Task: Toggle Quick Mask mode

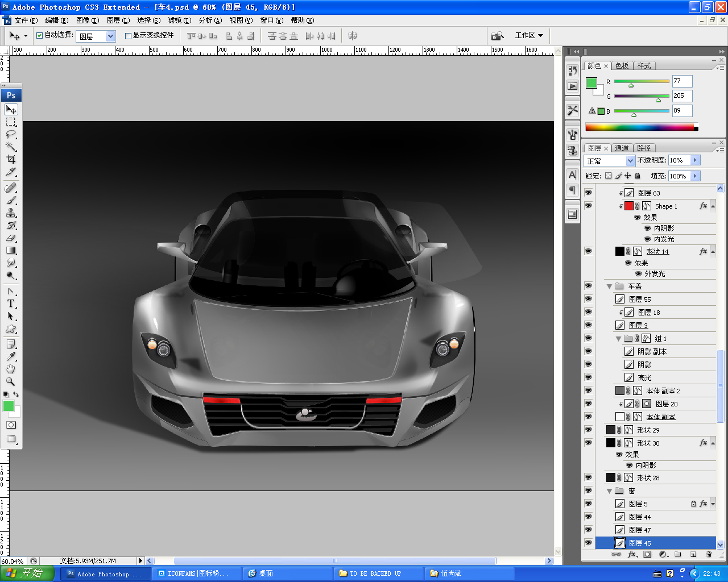Action: [11, 425]
